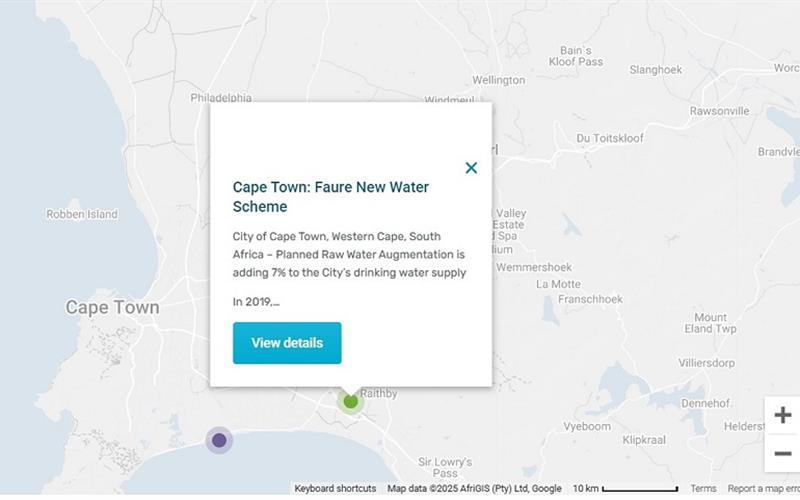Open the map Terms link
The image size is (800, 500).
tap(703, 488)
